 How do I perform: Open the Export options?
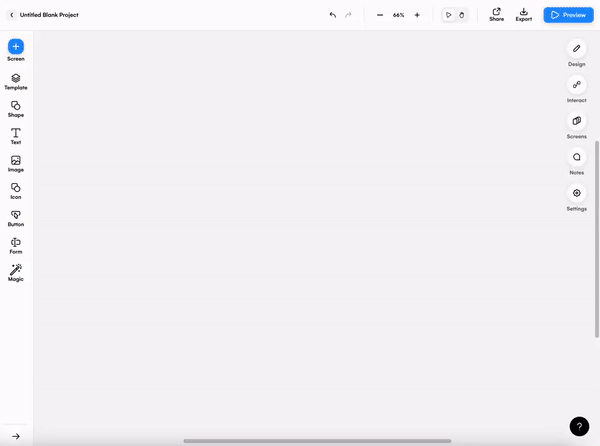(523, 15)
